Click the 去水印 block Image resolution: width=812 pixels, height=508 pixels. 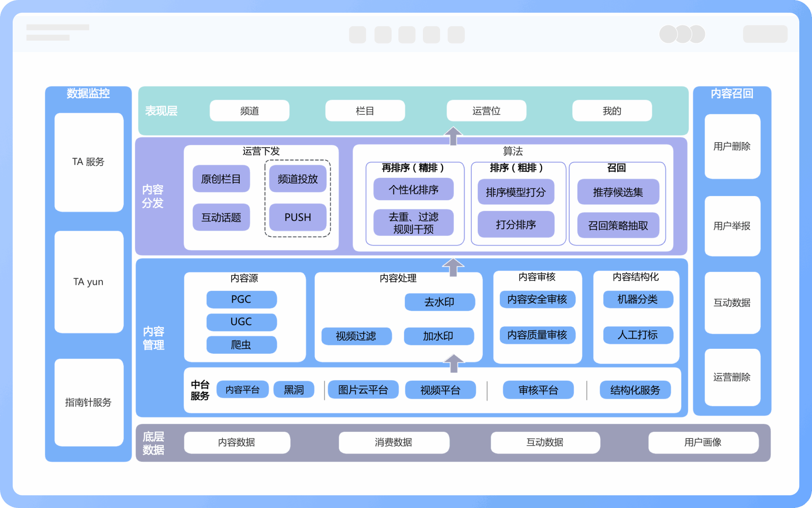point(439,302)
